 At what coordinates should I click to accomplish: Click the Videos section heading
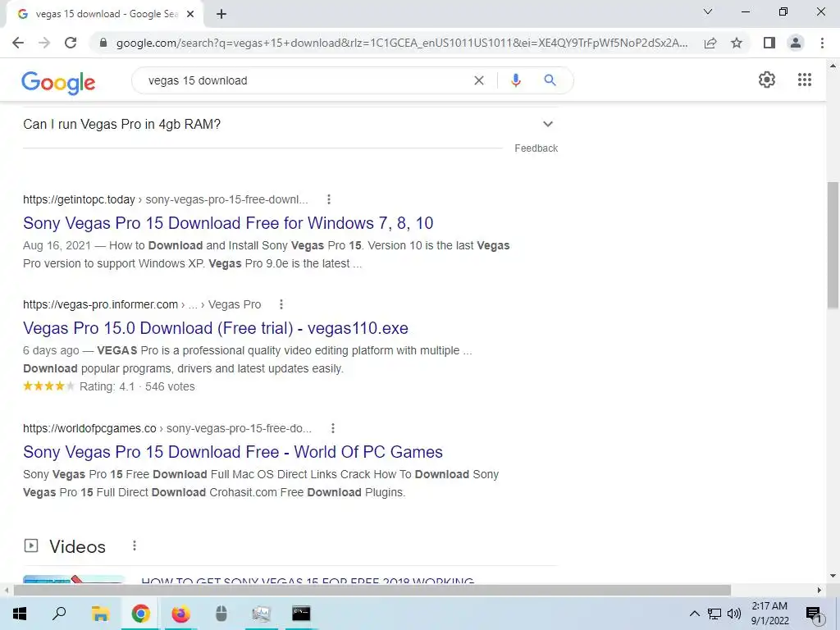click(x=78, y=546)
